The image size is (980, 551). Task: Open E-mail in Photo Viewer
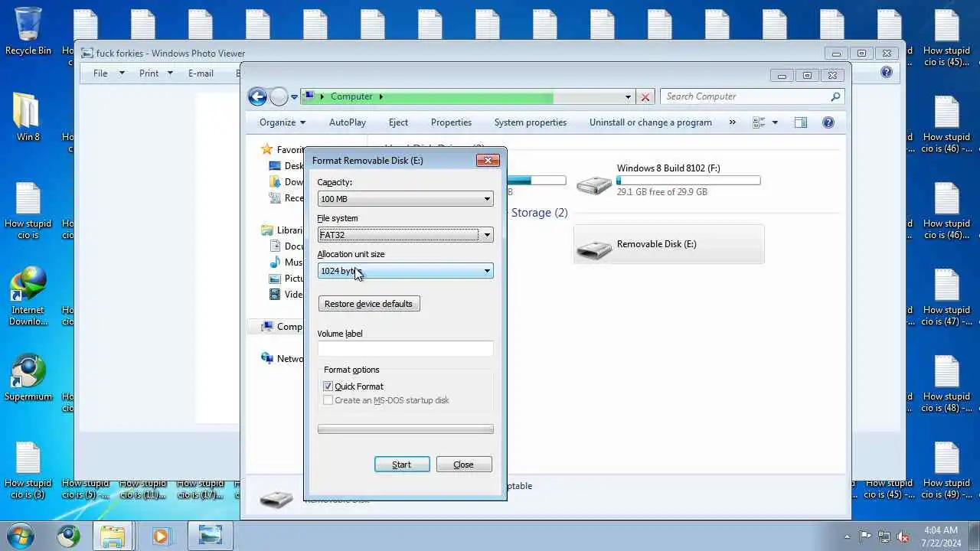(x=201, y=73)
